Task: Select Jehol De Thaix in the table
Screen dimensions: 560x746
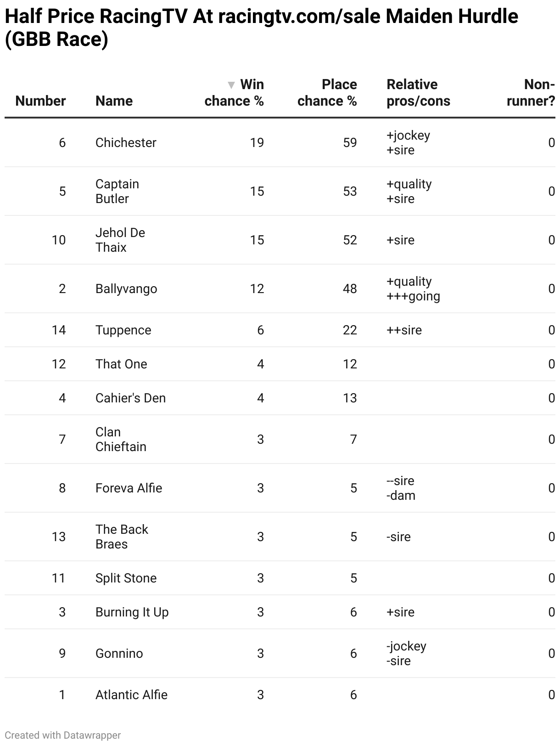Action: 120,240
